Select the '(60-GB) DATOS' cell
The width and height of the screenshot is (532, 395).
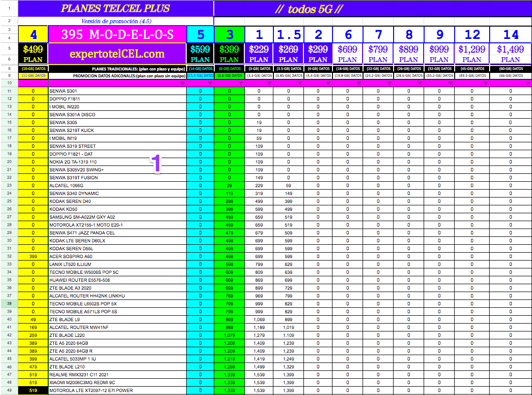(511, 69)
